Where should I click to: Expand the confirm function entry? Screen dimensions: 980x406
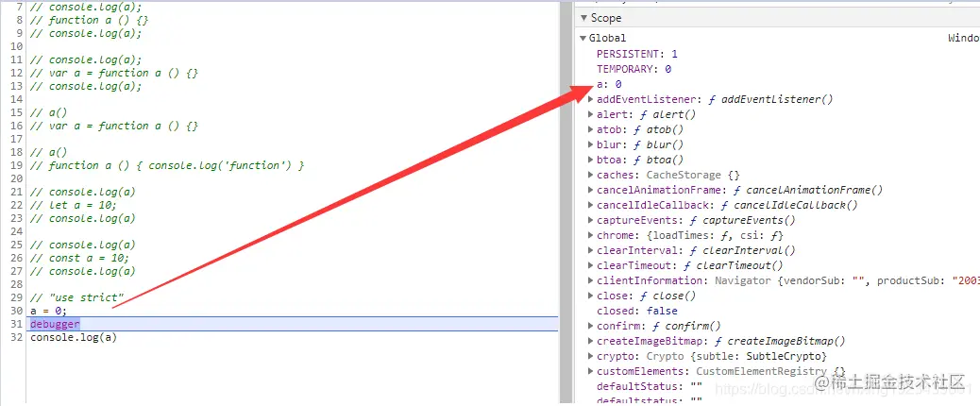[x=591, y=326]
